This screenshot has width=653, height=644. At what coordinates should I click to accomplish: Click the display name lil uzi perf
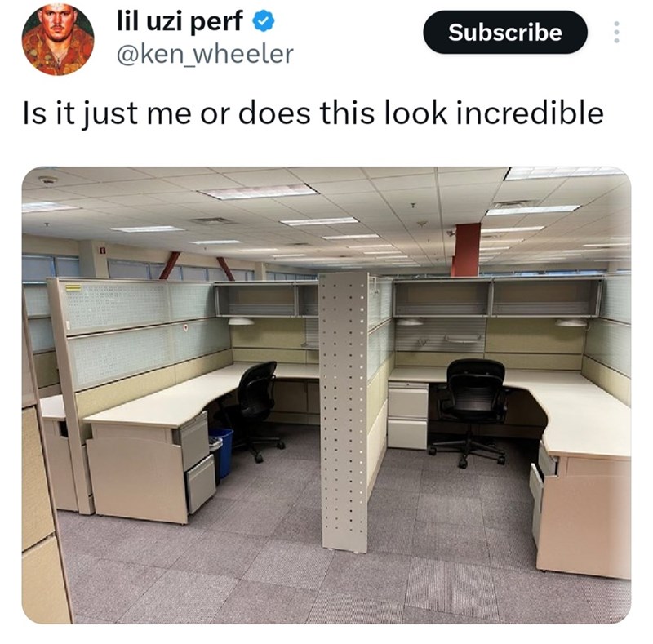180,21
